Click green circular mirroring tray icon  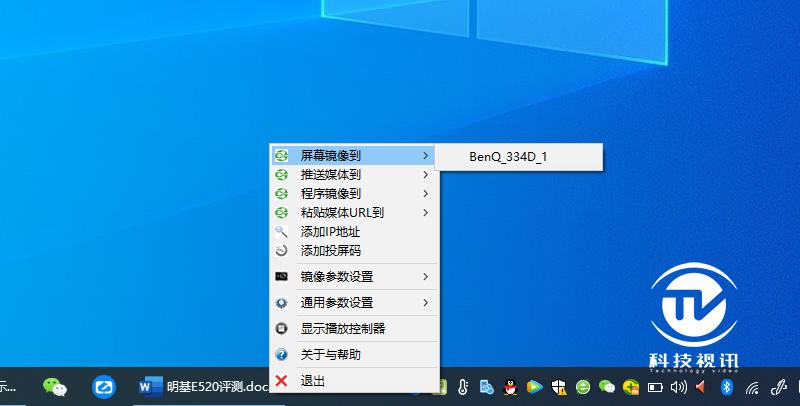click(583, 387)
